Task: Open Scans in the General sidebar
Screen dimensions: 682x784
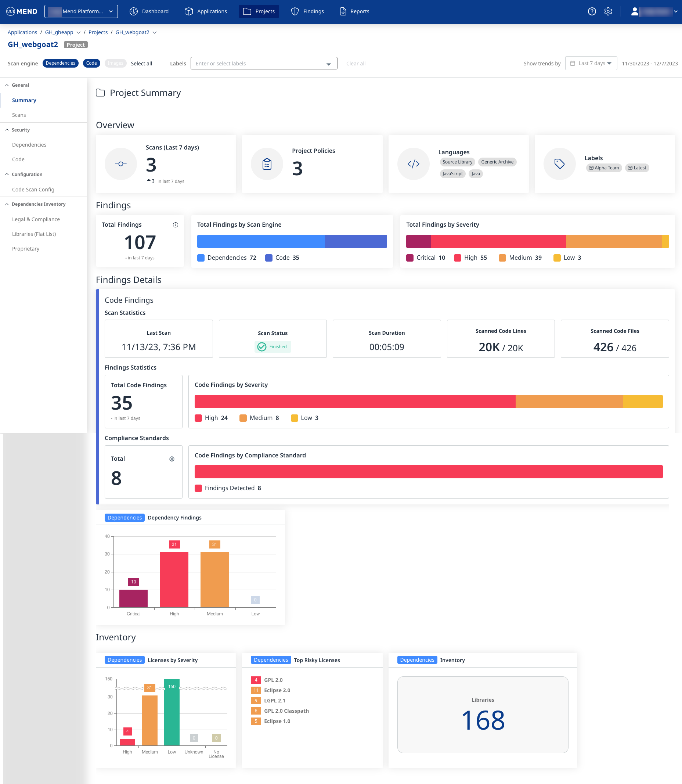Action: coord(19,115)
